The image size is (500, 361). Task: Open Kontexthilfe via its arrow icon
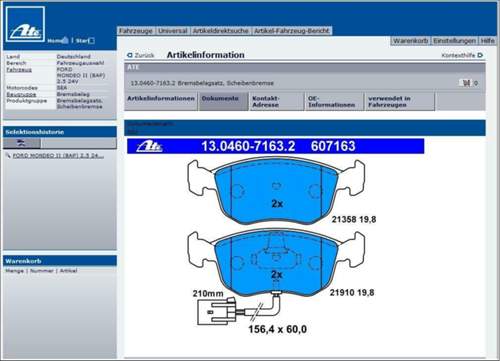[x=480, y=55]
